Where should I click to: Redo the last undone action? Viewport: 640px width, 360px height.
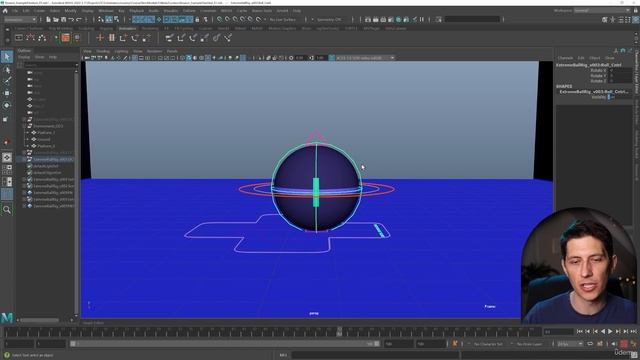point(79,19)
